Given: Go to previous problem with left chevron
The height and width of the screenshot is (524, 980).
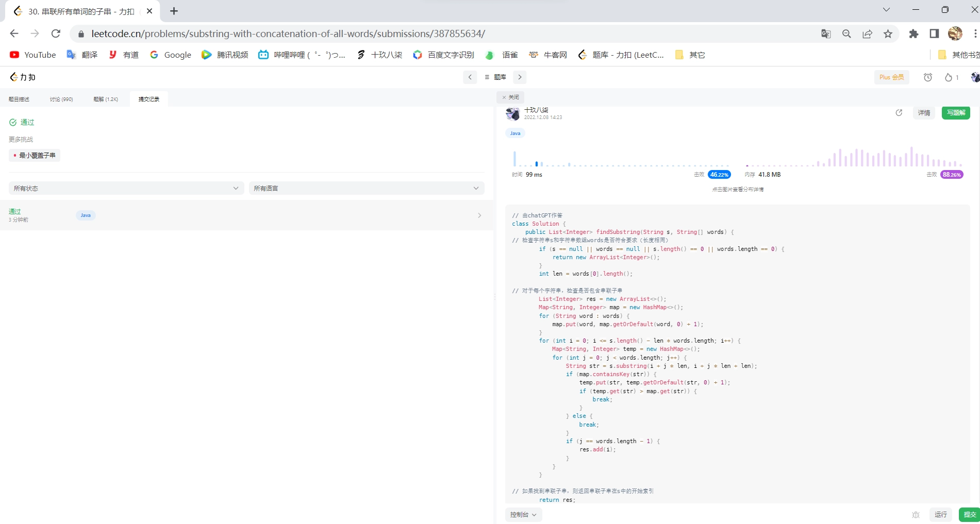Looking at the screenshot, I should coord(470,77).
